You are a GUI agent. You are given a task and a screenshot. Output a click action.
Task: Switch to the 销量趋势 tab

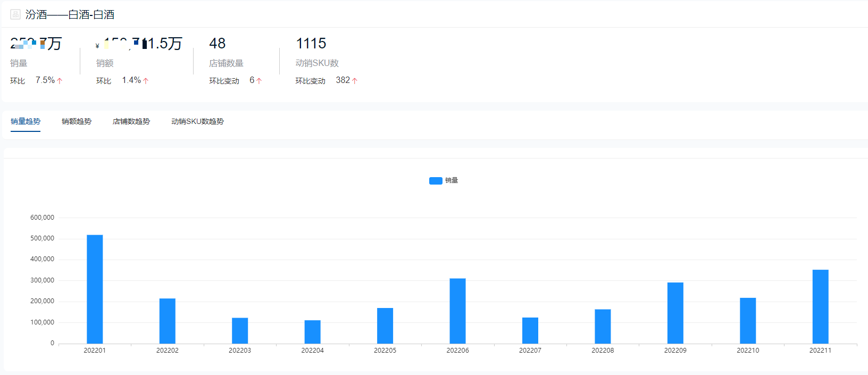(x=26, y=122)
